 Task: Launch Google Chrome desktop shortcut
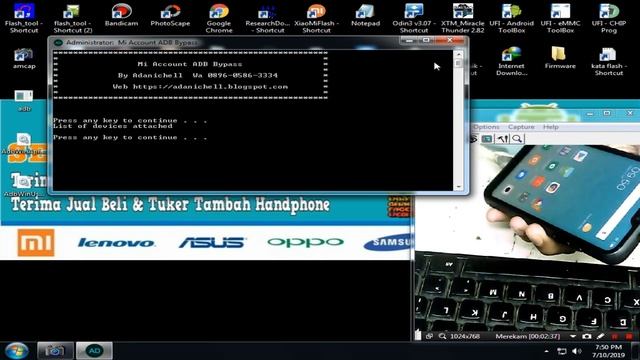[x=219, y=18]
